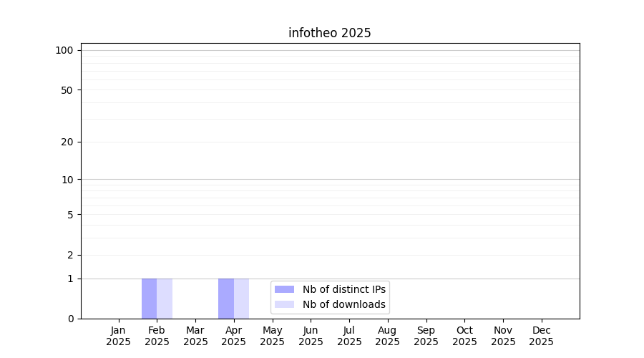
Task: Click the Dec 2025 x-axis label
Action: [x=541, y=336]
